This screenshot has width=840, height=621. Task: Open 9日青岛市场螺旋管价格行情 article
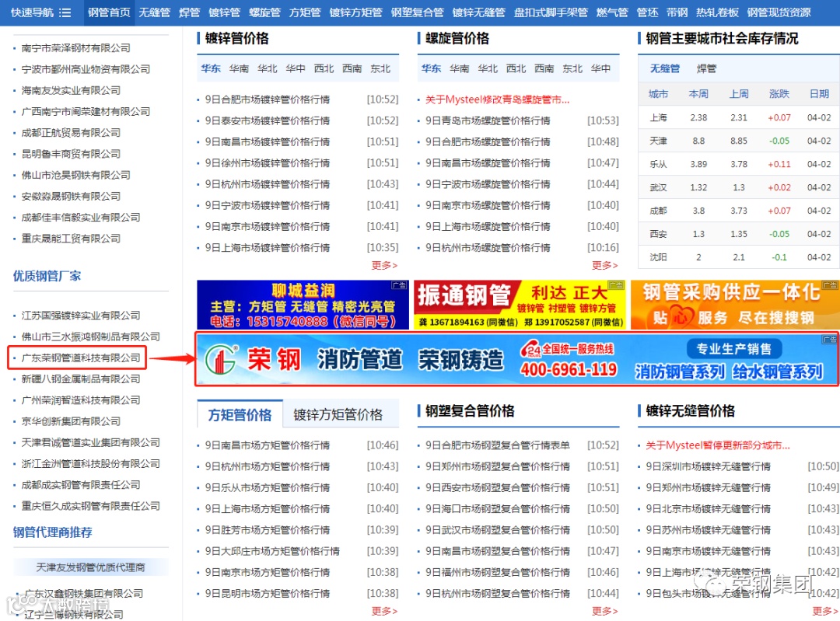tap(488, 120)
